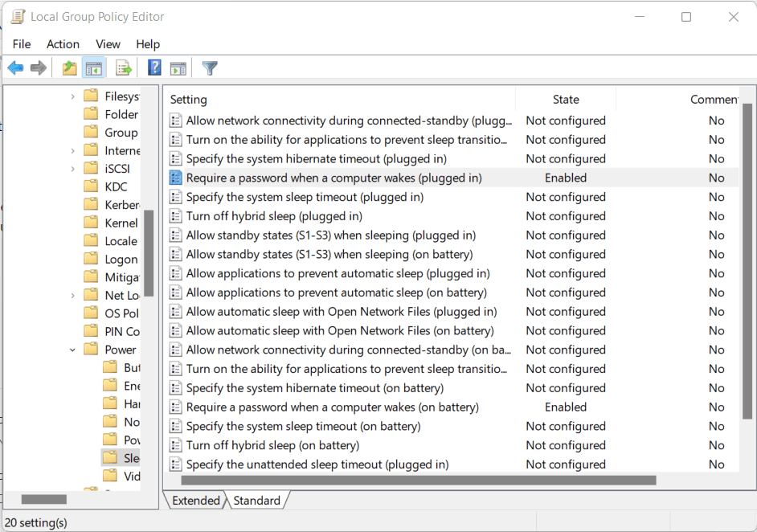Screen dimensions: 757x532
Task: Select 'Turn off hybrid sleep (on battery)' setting
Action: coord(272,445)
